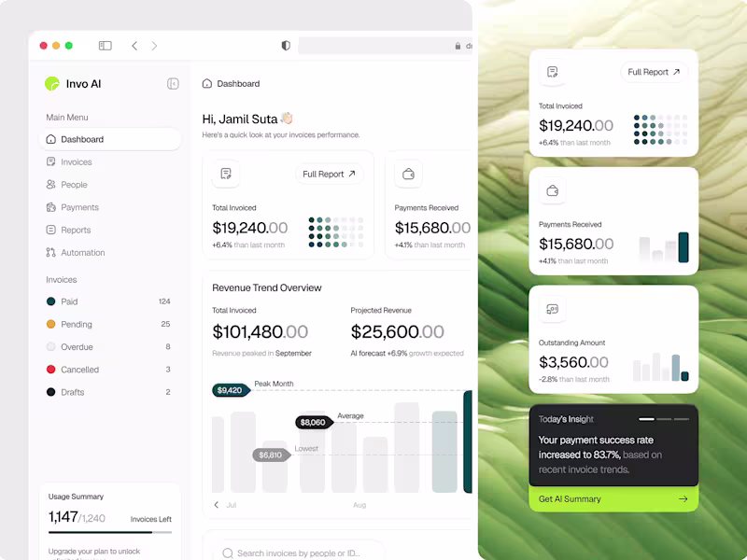Open the Full Report view

click(329, 174)
